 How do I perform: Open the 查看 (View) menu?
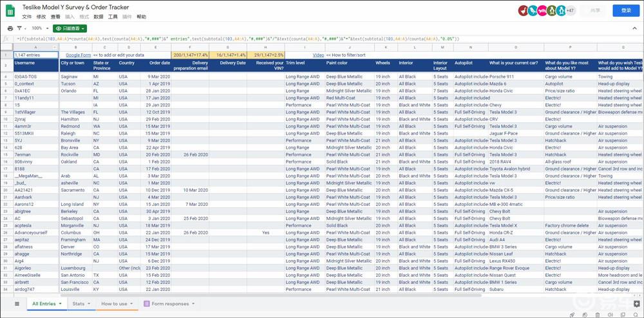pos(55,17)
